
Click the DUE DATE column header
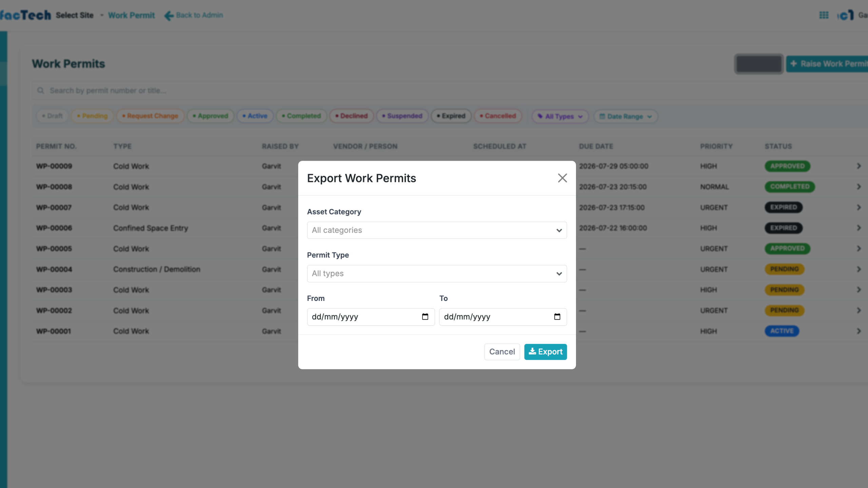(596, 146)
